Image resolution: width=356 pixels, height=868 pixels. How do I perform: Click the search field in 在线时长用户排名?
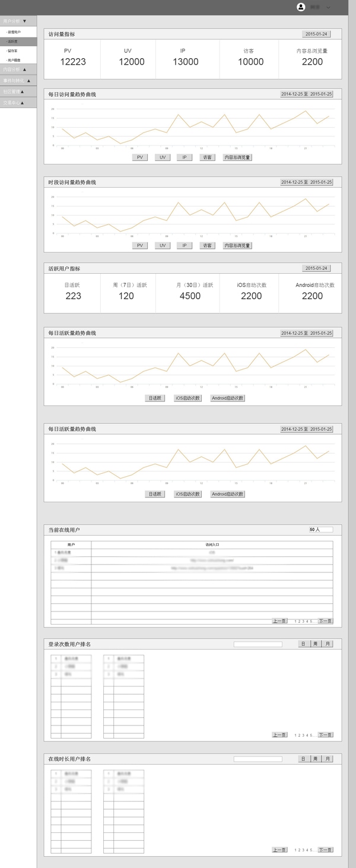click(x=258, y=759)
